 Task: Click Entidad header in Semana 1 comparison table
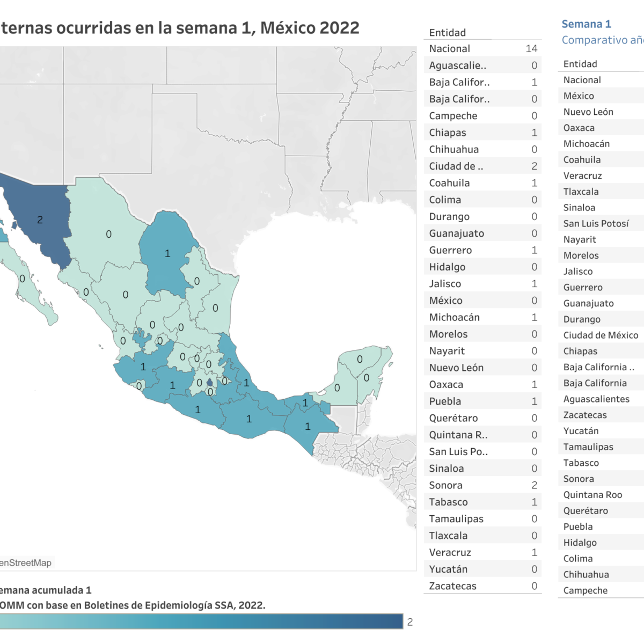[x=580, y=64]
